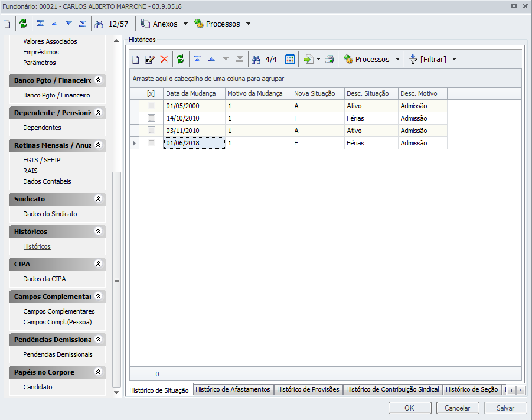Collapse the Dependente / Pensionista section

coord(99,112)
